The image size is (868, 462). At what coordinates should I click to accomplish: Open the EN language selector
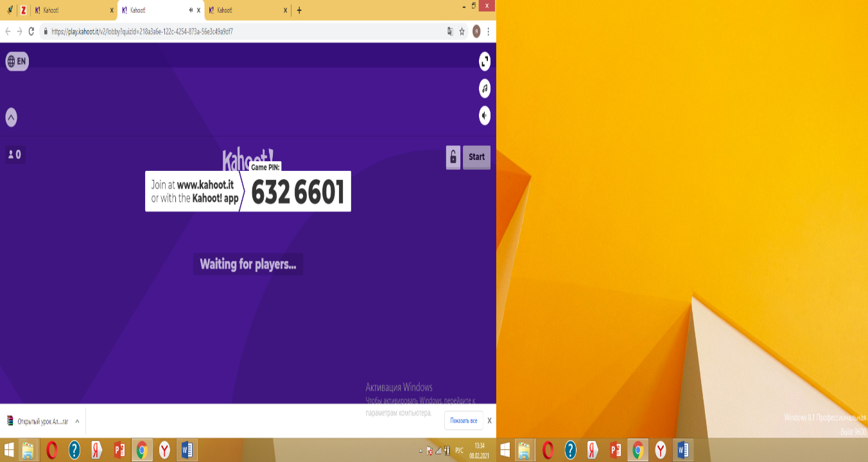(17, 62)
